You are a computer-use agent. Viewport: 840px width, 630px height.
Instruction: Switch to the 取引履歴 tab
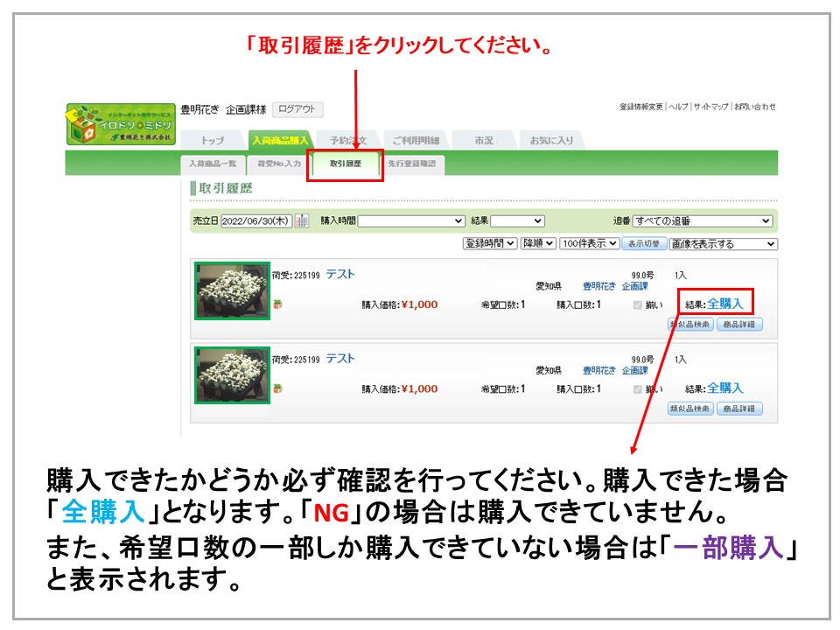(x=346, y=164)
